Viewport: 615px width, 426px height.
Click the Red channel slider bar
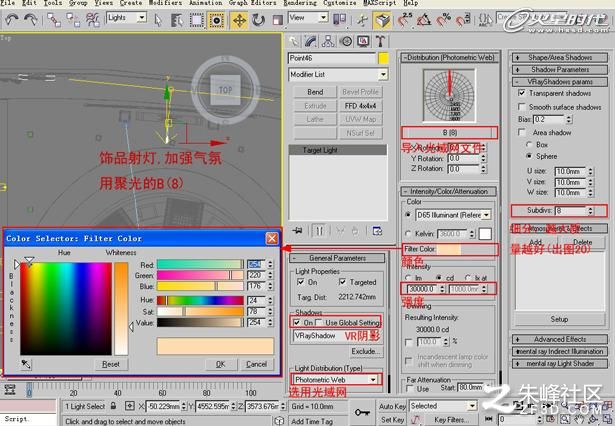(200, 264)
